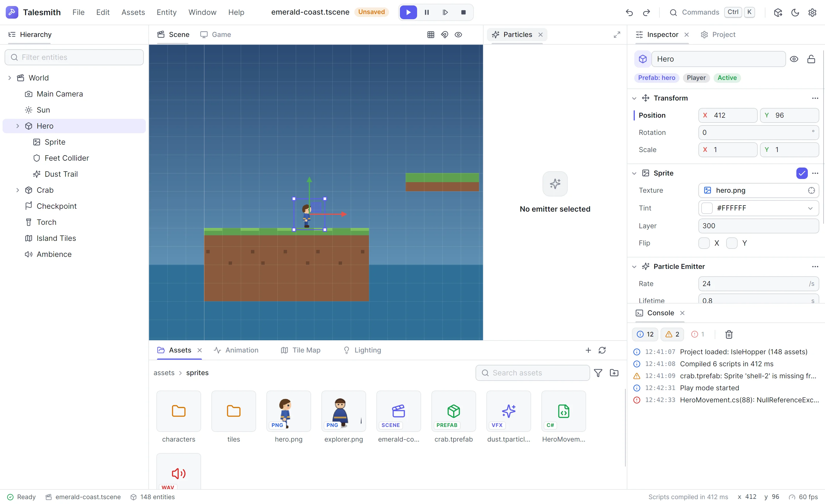825x504 pixels.
Task: Toggle Hero entity visibility eye icon
Action: coord(794,59)
